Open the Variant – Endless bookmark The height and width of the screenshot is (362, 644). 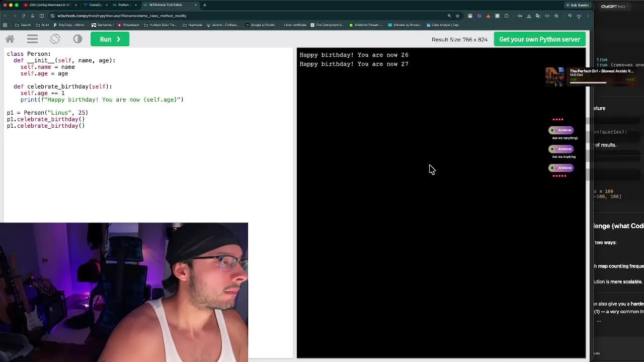(x=223, y=25)
